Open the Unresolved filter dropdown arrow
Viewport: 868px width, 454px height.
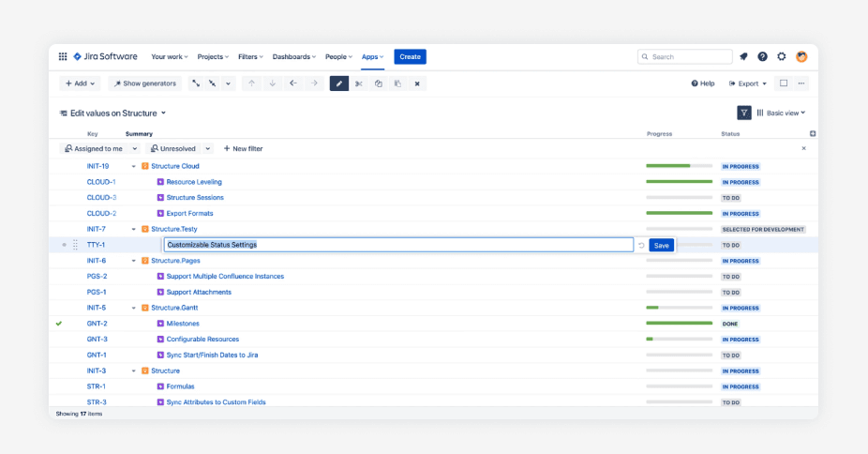tap(207, 148)
